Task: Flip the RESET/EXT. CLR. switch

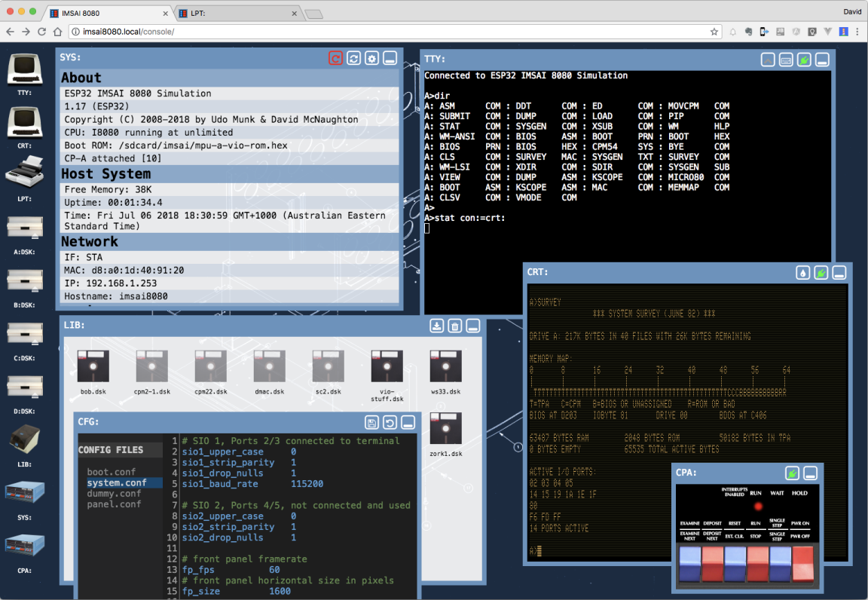Action: (734, 563)
